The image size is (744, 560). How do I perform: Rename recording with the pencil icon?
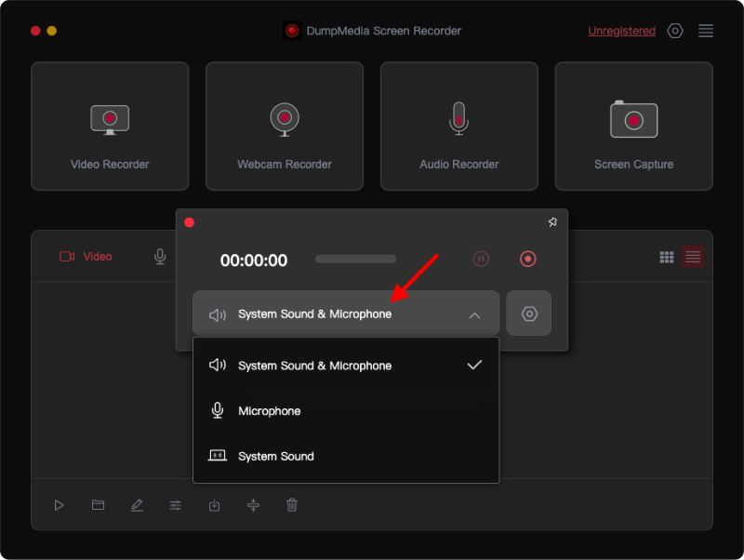point(137,505)
